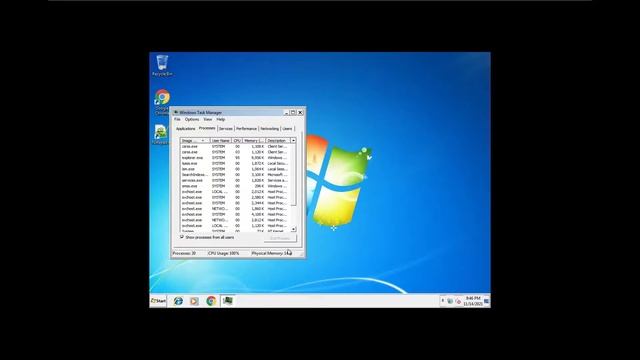640x360 pixels.
Task: Select the services.exe process row
Action: [x=236, y=180]
